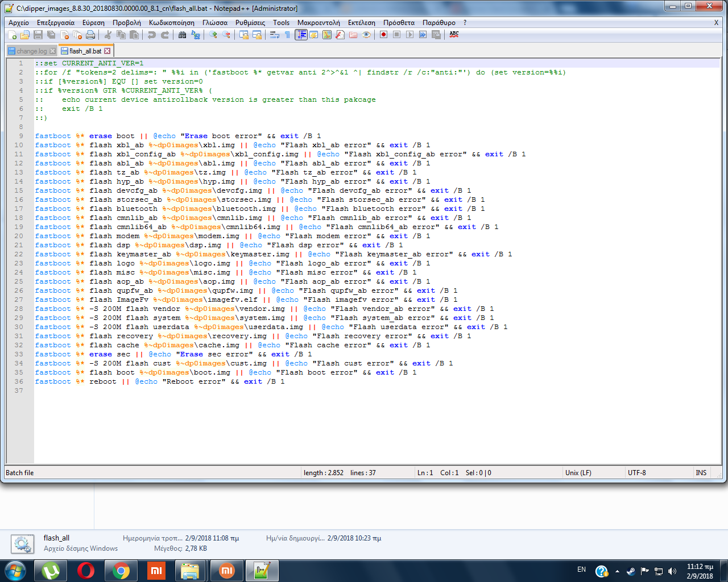Click the New file toolbar icon
This screenshot has height=582, width=728.
12,35
